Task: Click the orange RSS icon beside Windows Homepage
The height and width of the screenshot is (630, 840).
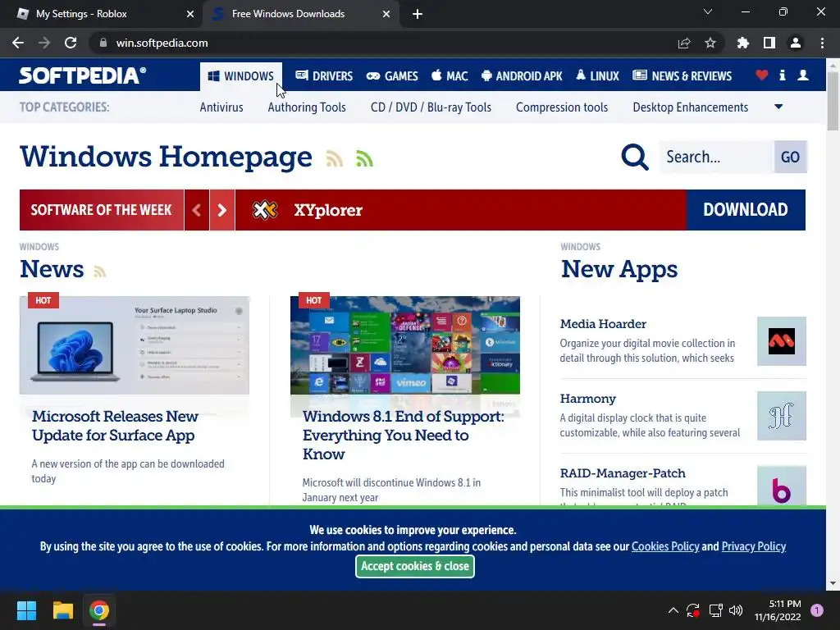Action: [335, 158]
